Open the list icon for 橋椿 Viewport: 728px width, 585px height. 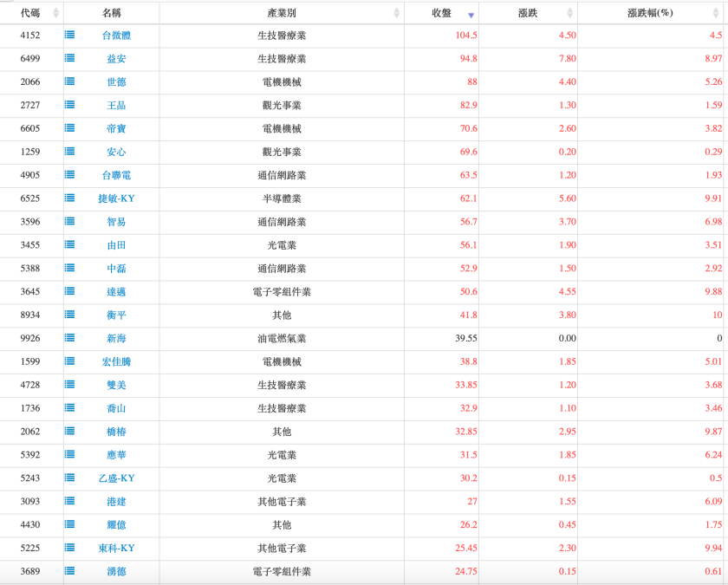click(69, 432)
